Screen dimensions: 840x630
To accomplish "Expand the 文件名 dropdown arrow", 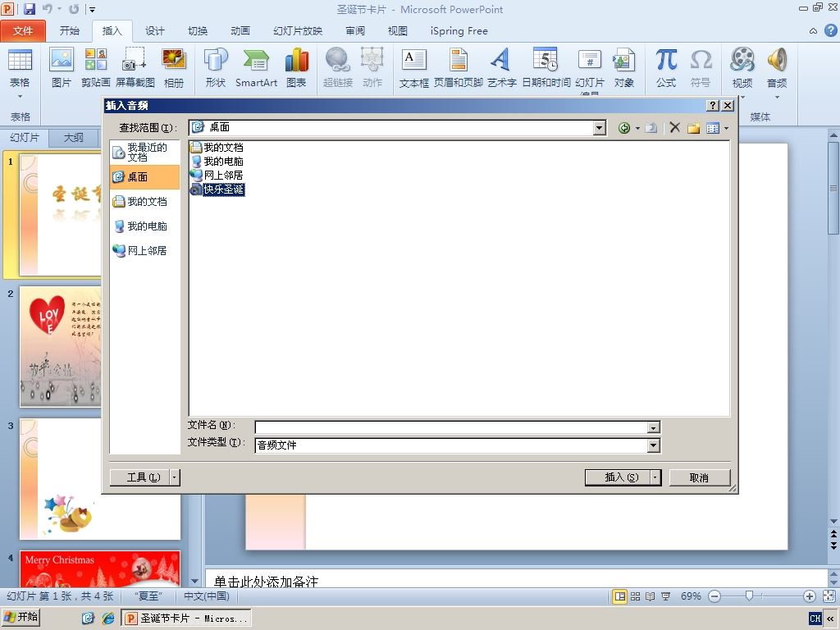I will click(x=653, y=427).
